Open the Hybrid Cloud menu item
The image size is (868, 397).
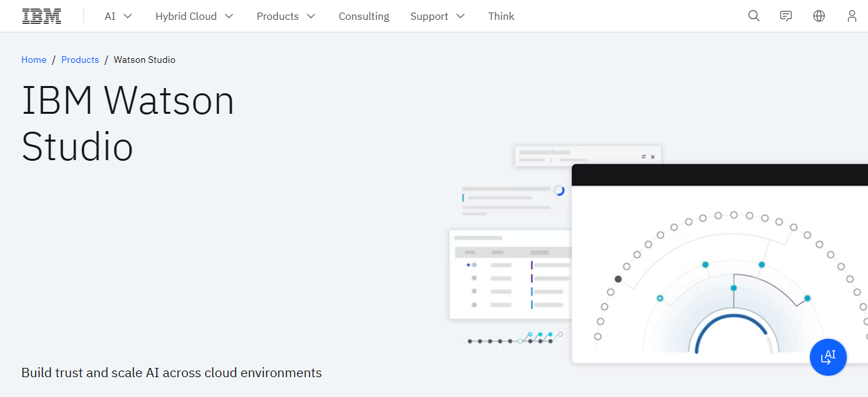pyautogui.click(x=186, y=16)
